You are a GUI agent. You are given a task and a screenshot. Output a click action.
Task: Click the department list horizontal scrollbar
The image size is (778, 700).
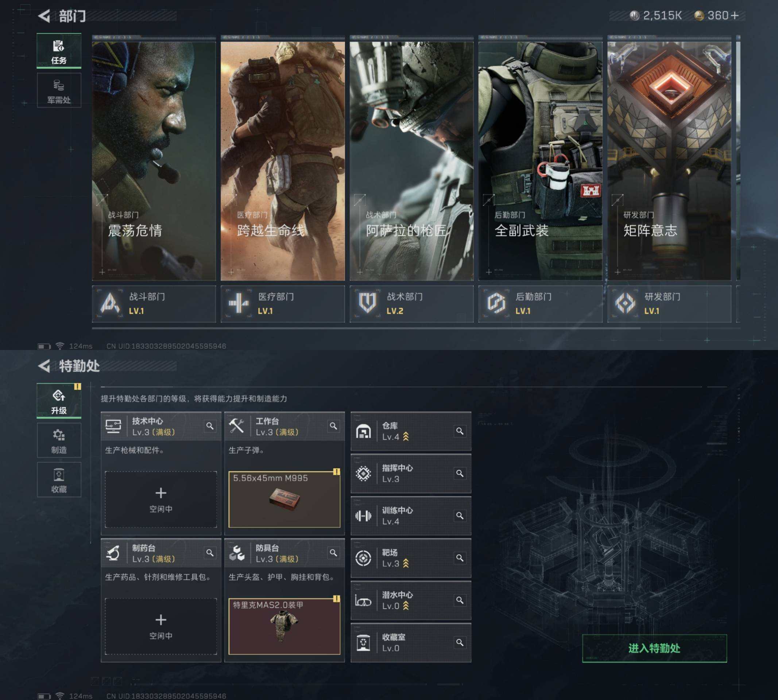click(x=365, y=328)
